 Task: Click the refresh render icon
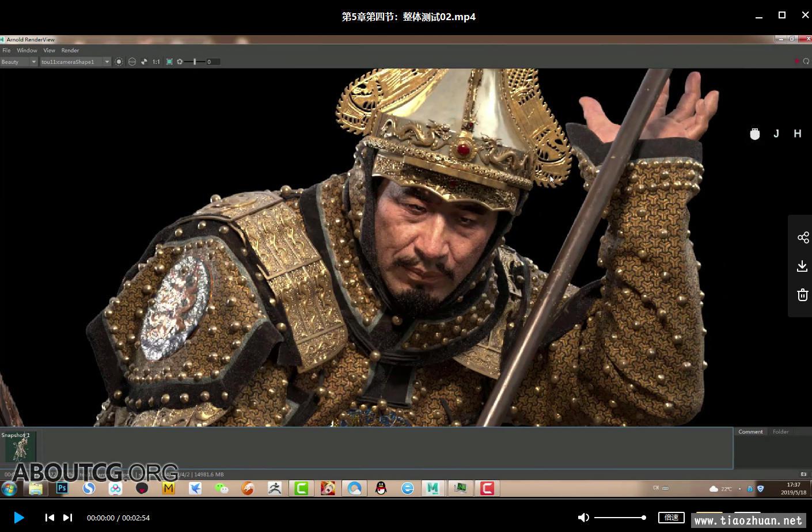(x=806, y=61)
